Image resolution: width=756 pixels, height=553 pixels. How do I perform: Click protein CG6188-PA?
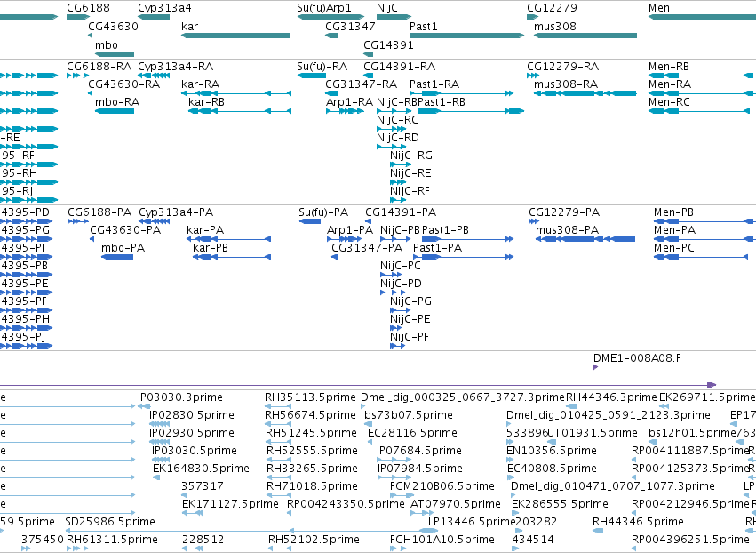pos(99,212)
